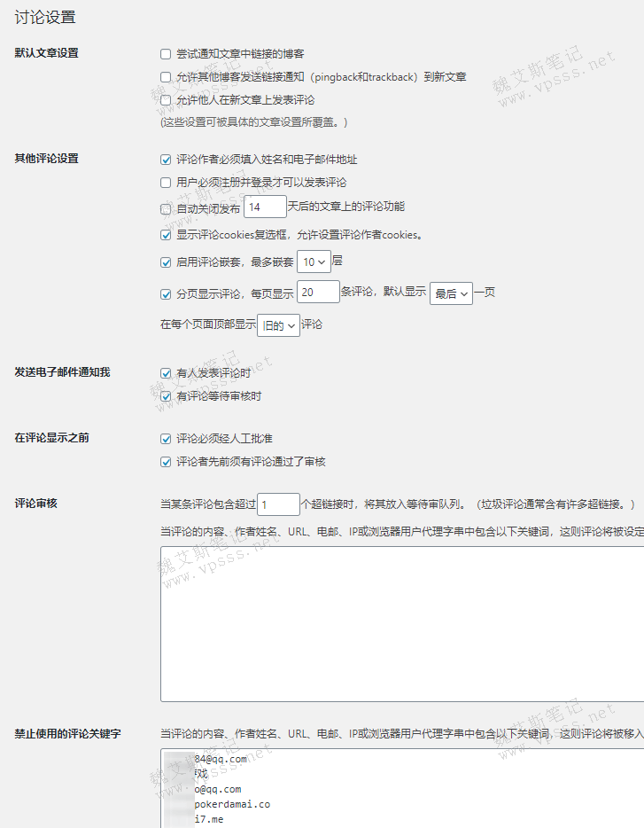The height and width of the screenshot is (828, 644).
Task: Toggle 有评论等待审核时 email notification
Action: [166, 396]
